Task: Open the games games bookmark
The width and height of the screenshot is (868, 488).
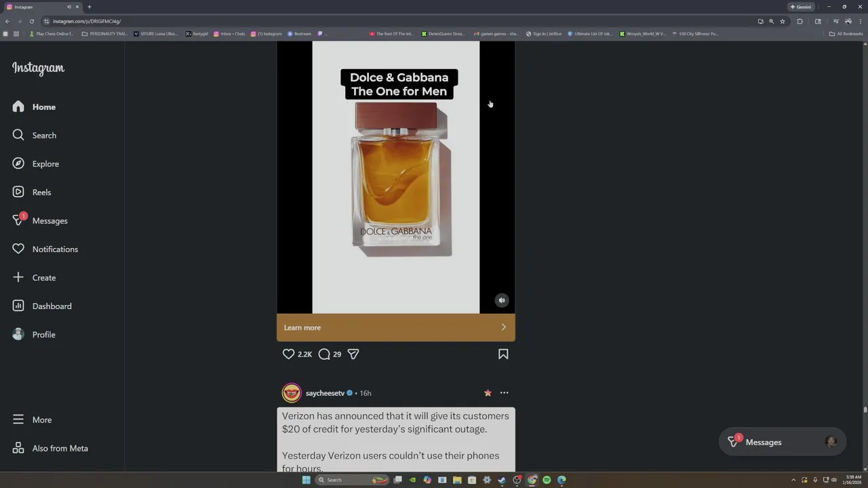Action: click(496, 33)
